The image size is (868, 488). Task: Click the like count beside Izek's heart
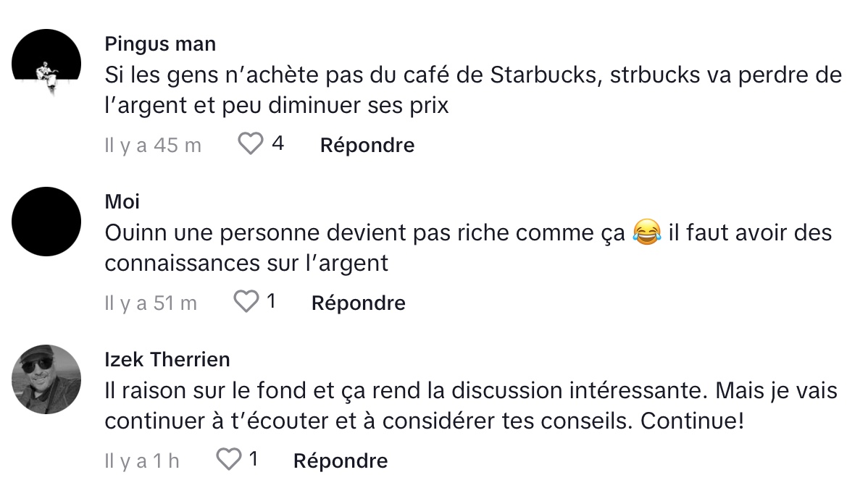coord(253,458)
